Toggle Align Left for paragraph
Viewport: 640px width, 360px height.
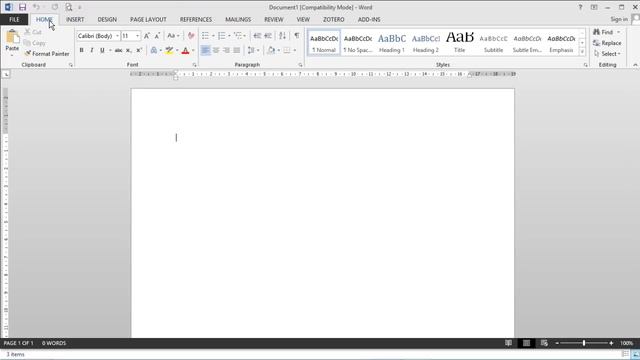(x=205, y=50)
